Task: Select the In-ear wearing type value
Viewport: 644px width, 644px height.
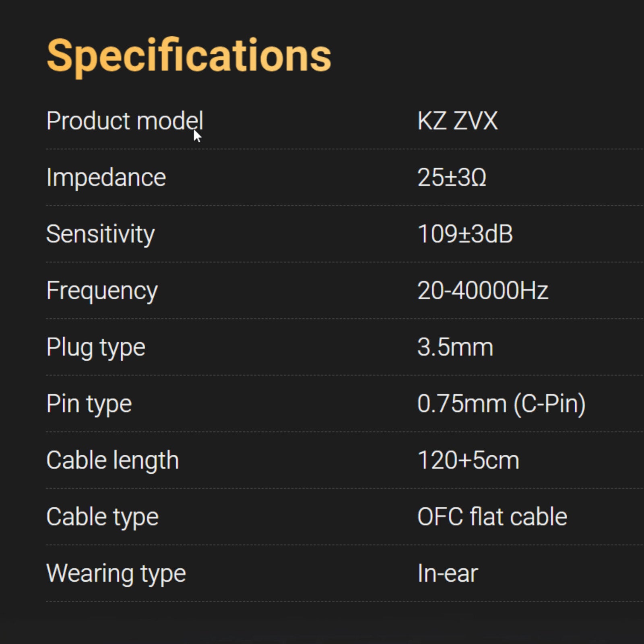Action: (x=447, y=574)
